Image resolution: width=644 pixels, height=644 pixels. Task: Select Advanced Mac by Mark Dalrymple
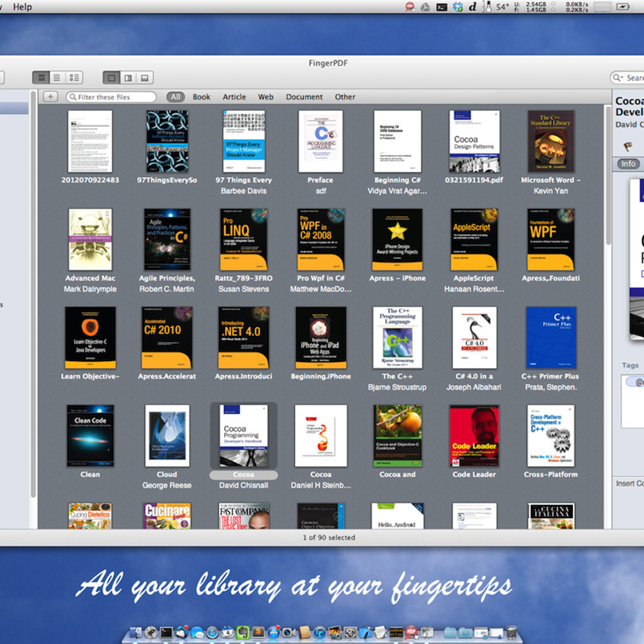point(90,239)
